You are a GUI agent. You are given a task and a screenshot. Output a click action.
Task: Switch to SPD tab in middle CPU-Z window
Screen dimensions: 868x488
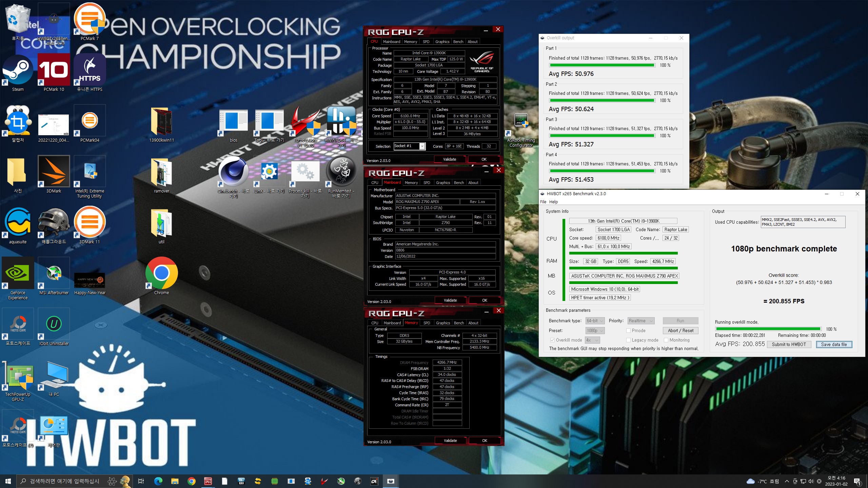(x=427, y=183)
